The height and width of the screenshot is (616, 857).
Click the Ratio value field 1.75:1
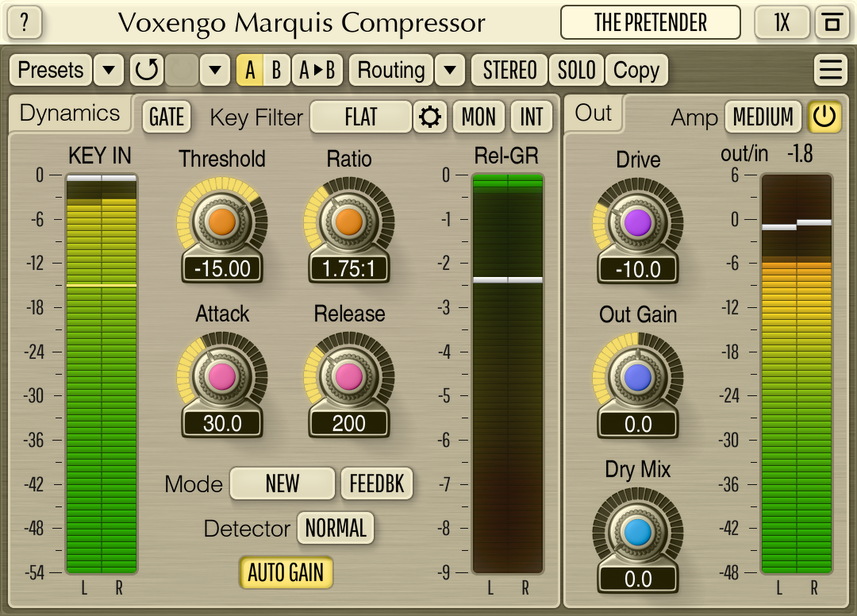(348, 268)
